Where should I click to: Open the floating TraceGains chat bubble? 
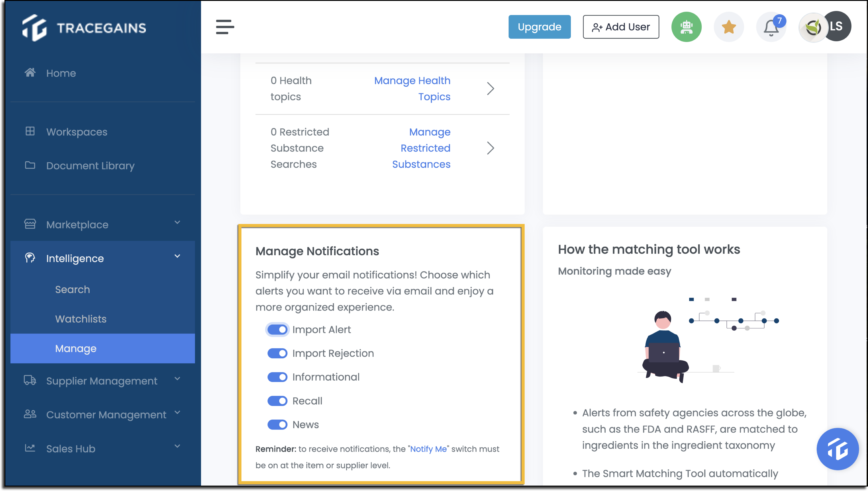click(837, 449)
